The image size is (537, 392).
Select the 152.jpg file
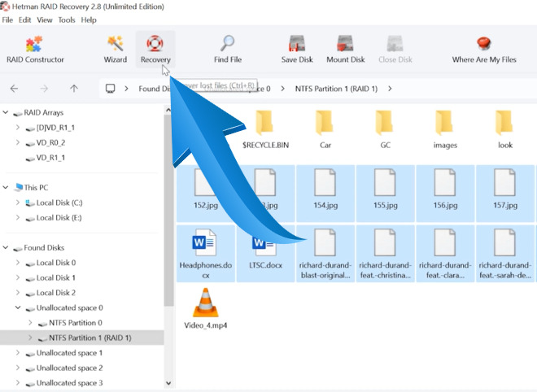point(206,194)
